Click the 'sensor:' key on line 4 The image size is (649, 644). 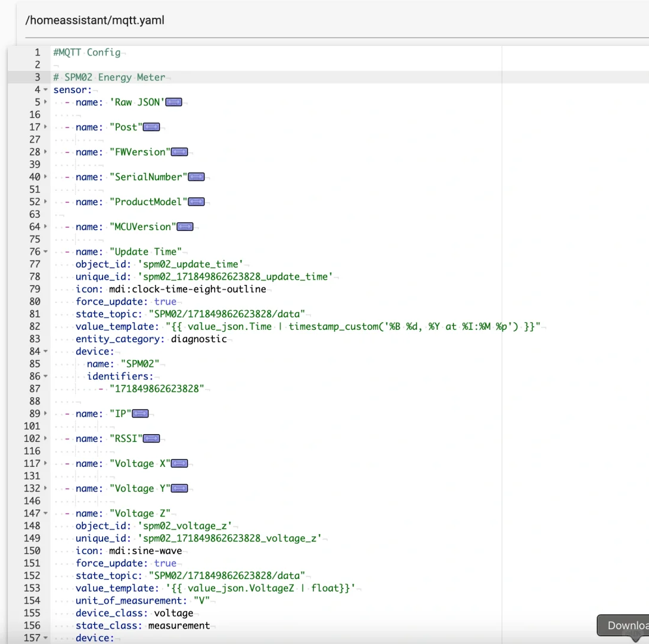pyautogui.click(x=73, y=90)
